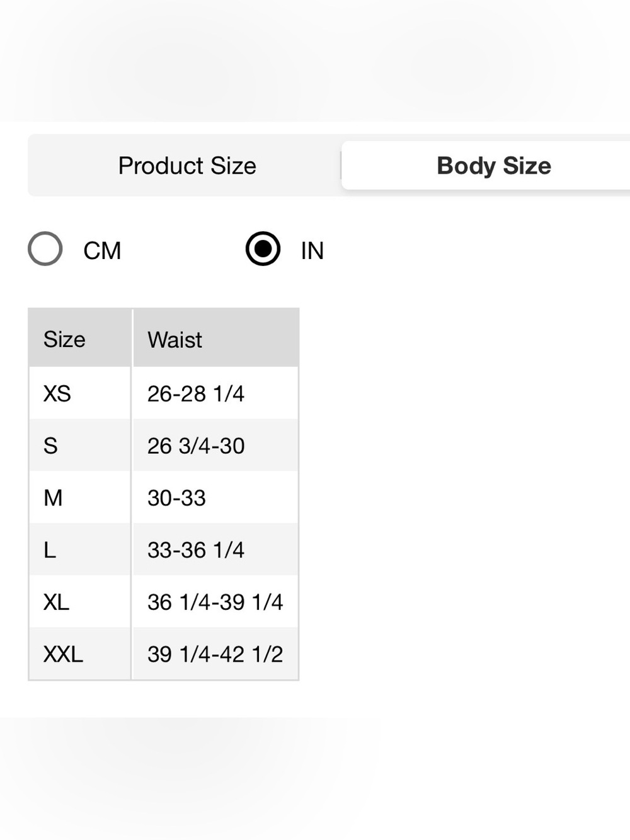Select the XS size row
This screenshot has width=630, height=840.
point(164,393)
